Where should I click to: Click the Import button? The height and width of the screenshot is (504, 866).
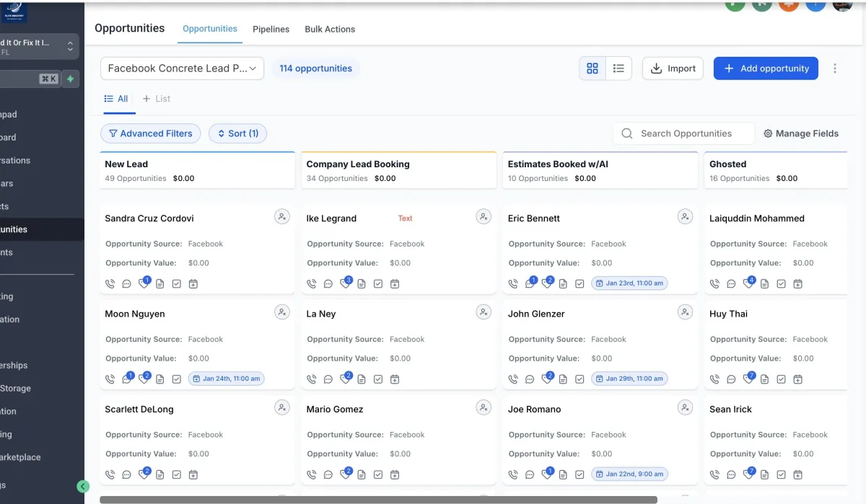click(x=673, y=68)
